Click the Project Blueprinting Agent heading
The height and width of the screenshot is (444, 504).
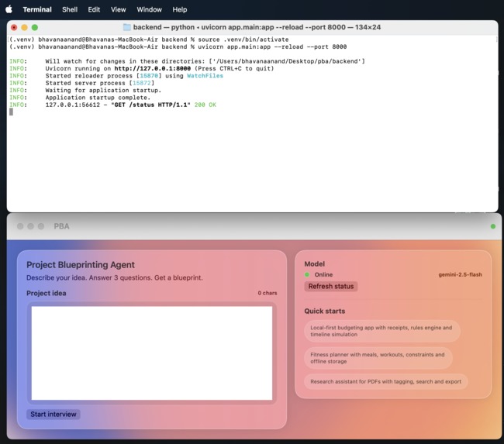tap(81, 265)
